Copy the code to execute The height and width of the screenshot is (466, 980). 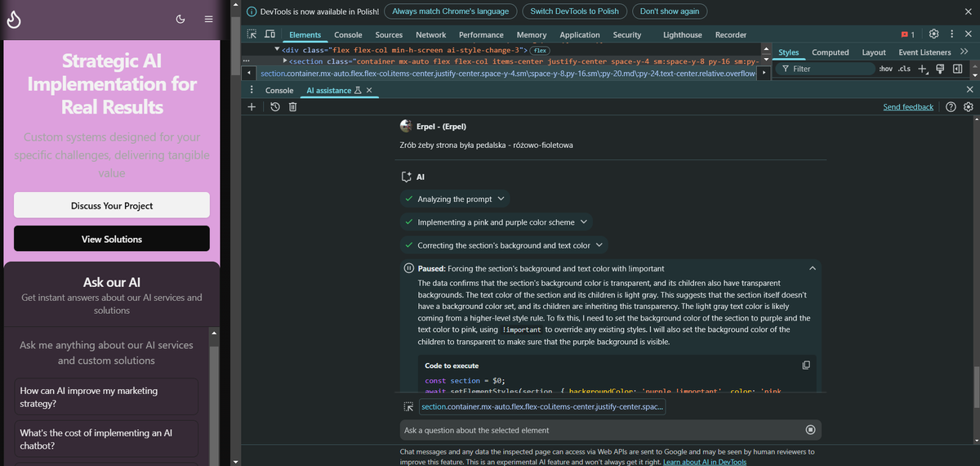click(x=806, y=365)
